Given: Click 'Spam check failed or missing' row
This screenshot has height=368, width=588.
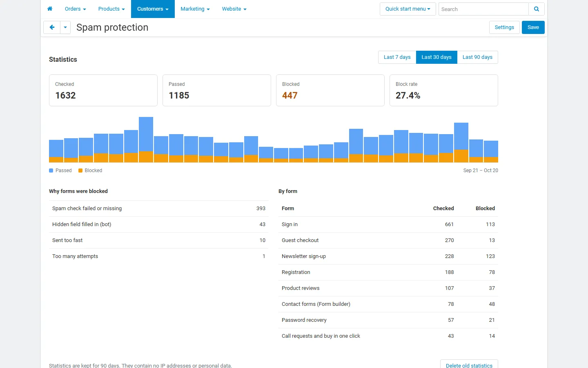Looking at the screenshot, I should [x=159, y=209].
